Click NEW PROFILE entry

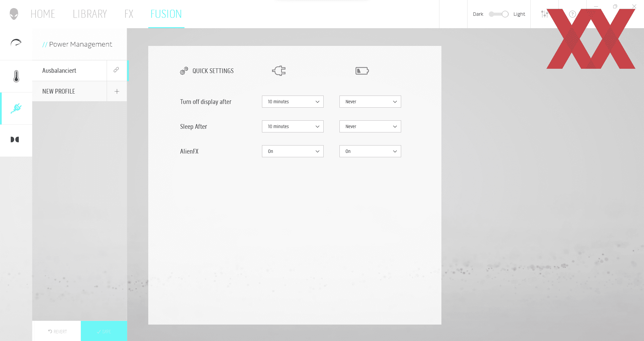click(69, 91)
